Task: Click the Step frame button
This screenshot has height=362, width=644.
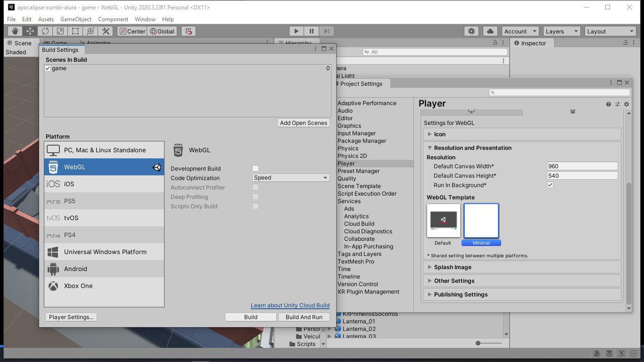Action: coord(326,31)
